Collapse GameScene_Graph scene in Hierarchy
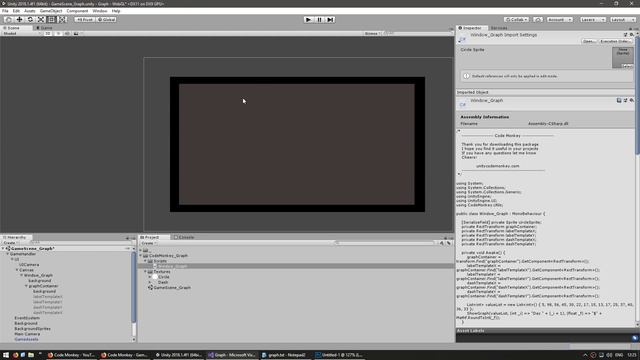 point(3,248)
